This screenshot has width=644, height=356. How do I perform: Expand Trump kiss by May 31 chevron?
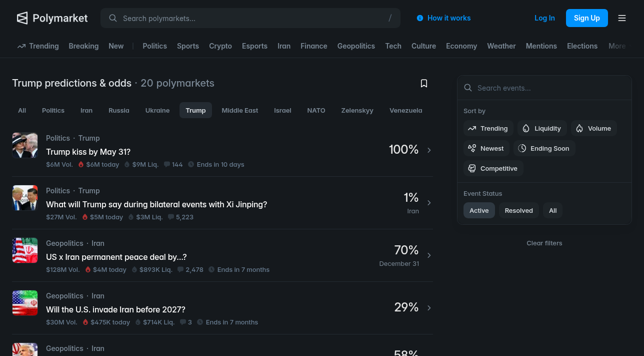click(429, 150)
